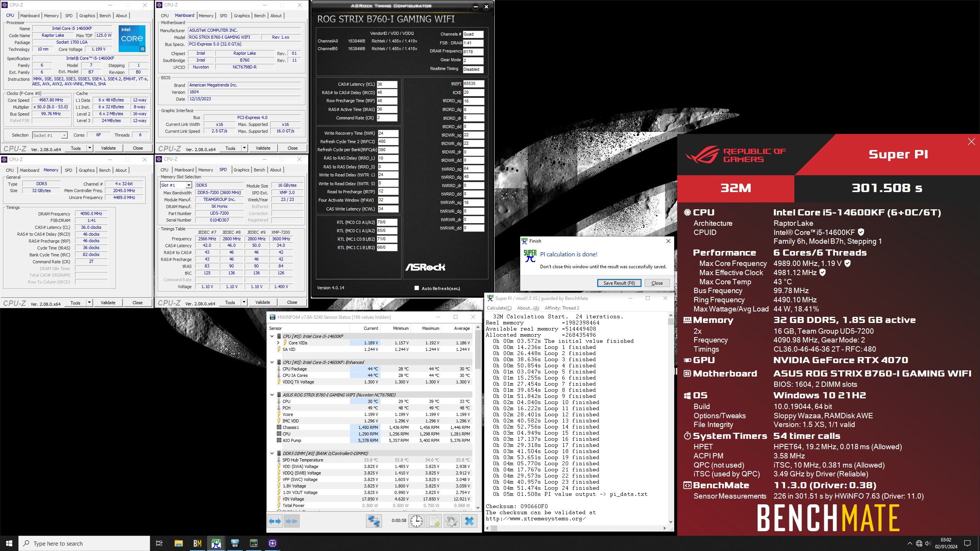Collapse first CPU [#0] i5-14600KF sensor group
Image resolution: width=980 pixels, height=551 pixels.
(272, 336)
